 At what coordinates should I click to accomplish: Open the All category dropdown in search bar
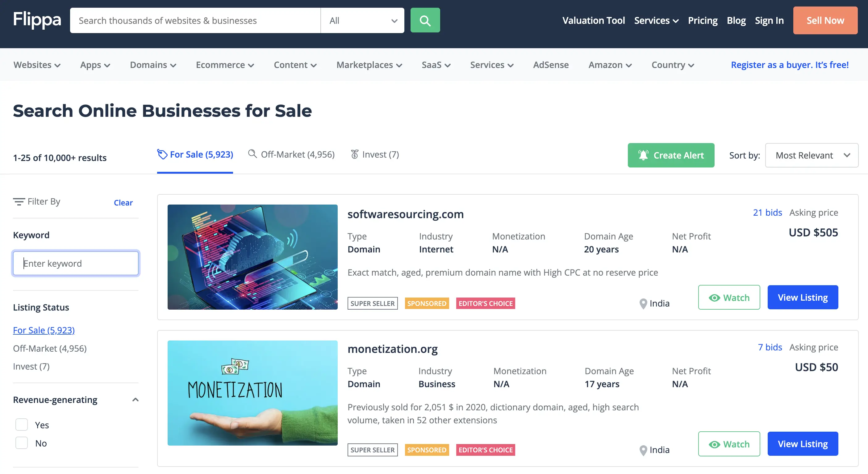pyautogui.click(x=362, y=20)
